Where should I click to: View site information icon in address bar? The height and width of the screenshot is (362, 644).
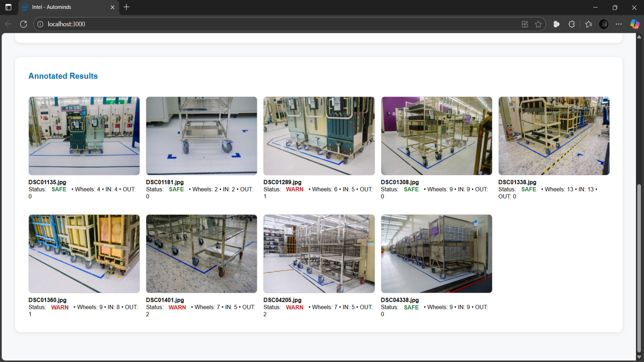pyautogui.click(x=40, y=24)
